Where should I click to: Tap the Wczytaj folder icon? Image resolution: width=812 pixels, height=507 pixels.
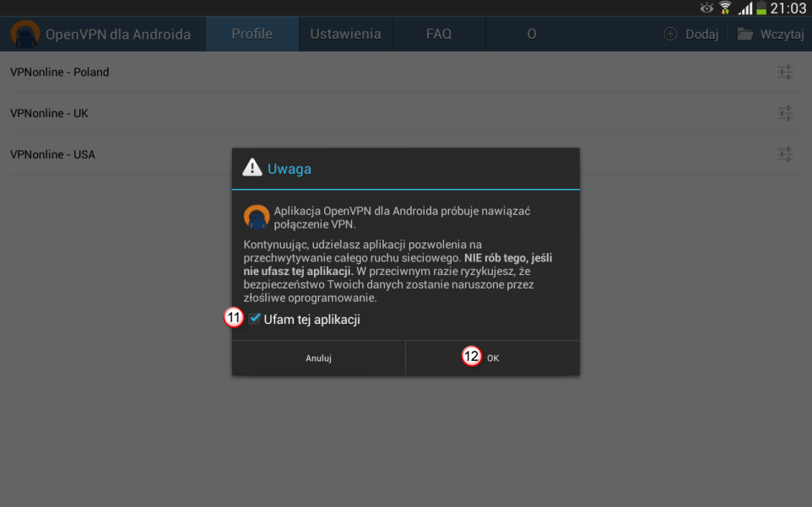745,34
